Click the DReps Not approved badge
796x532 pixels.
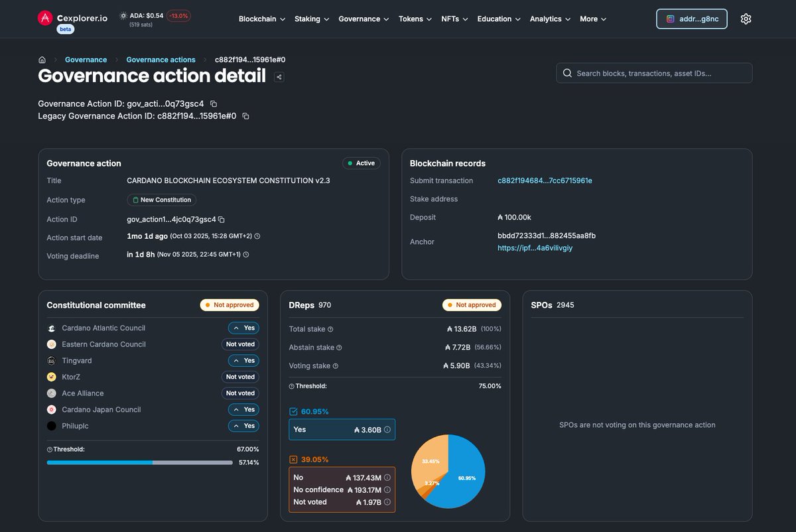472,305
